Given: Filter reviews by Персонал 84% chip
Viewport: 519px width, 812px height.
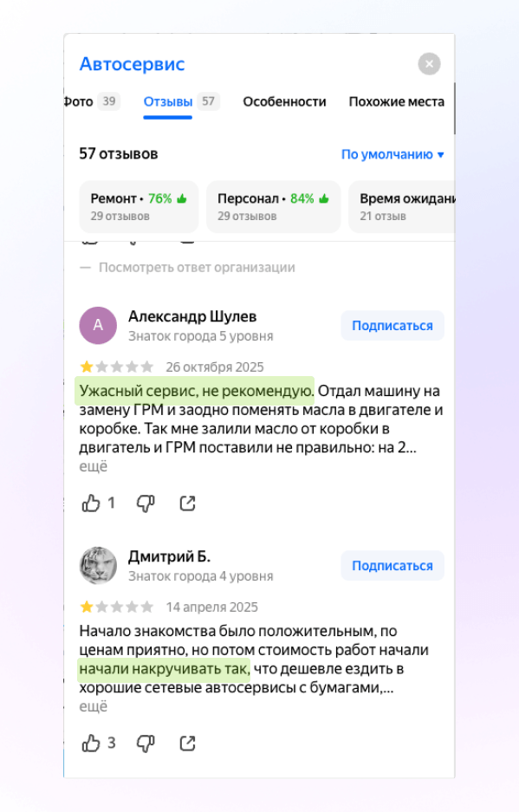Looking at the screenshot, I should coord(274,206).
